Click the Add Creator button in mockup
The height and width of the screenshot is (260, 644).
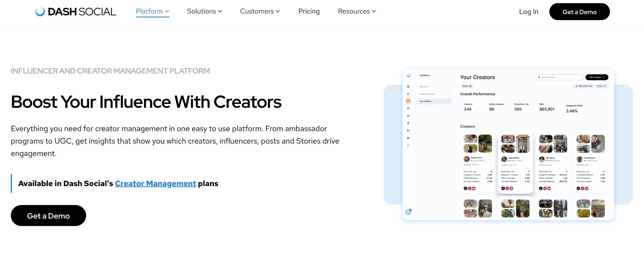(x=597, y=77)
